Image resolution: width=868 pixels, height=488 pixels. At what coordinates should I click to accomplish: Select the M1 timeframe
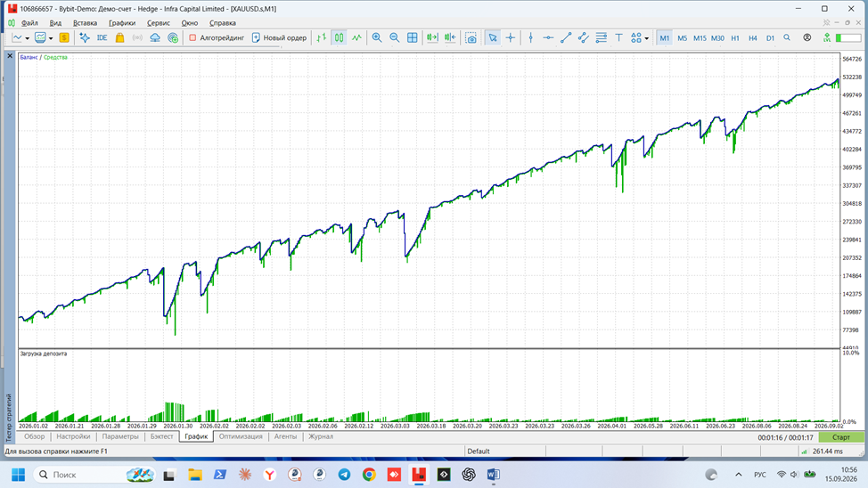[x=664, y=38]
